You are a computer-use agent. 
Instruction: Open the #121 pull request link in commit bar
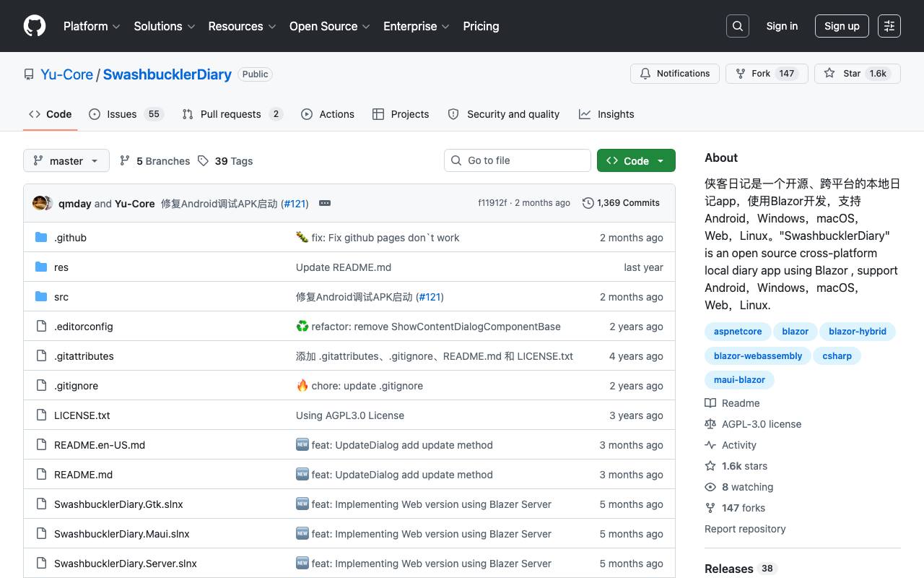pyautogui.click(x=295, y=204)
